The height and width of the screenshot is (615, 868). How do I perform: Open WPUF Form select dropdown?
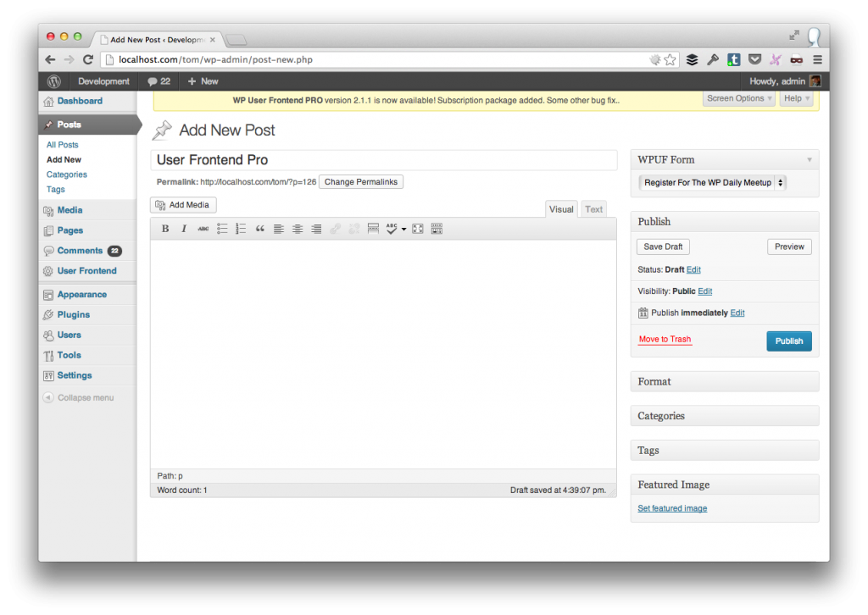[x=712, y=182]
